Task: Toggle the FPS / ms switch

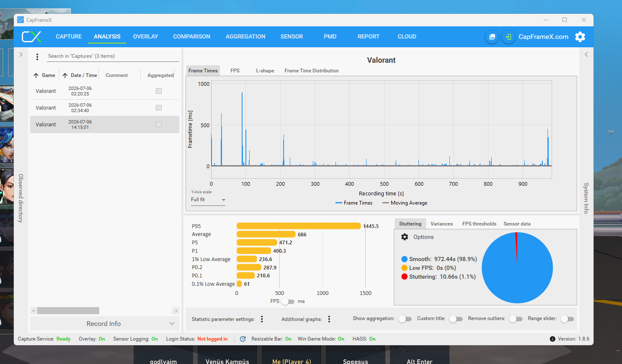Action: coord(288,301)
